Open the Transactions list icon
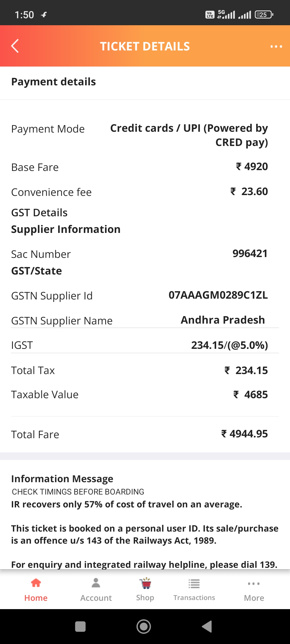Screen dimensions: 290x644 (194, 584)
